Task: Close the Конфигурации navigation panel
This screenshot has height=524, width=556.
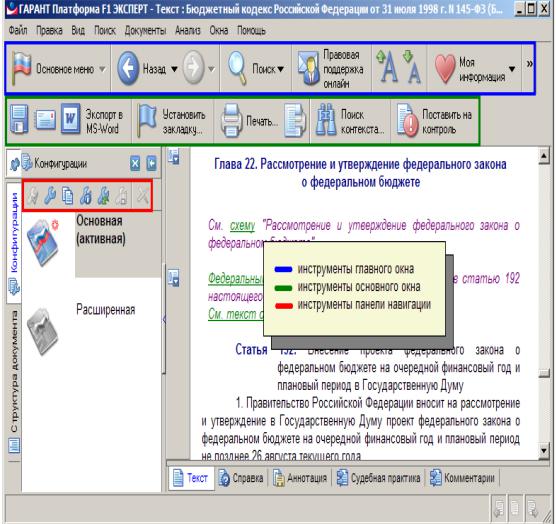Action: [x=135, y=164]
